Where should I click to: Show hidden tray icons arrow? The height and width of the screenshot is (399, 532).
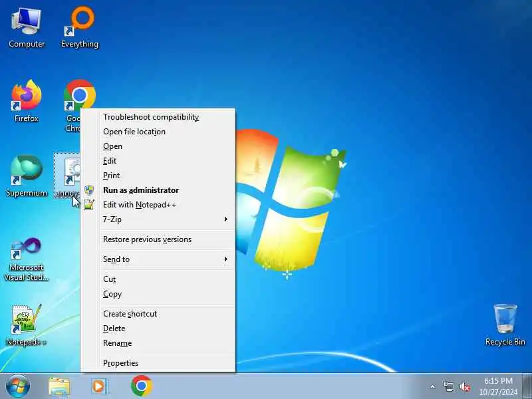pyautogui.click(x=433, y=386)
